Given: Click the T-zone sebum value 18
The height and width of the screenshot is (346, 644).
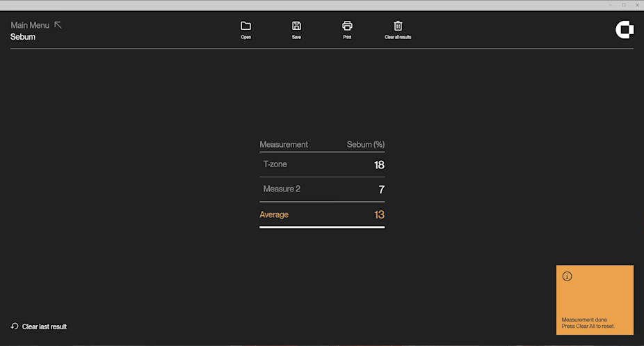Looking at the screenshot, I should [379, 165].
